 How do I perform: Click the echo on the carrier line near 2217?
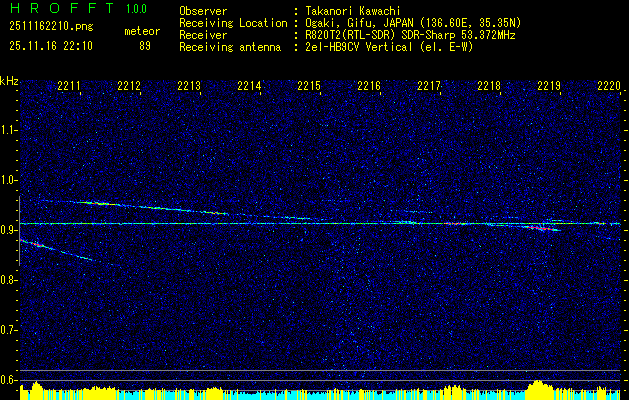click(x=457, y=223)
